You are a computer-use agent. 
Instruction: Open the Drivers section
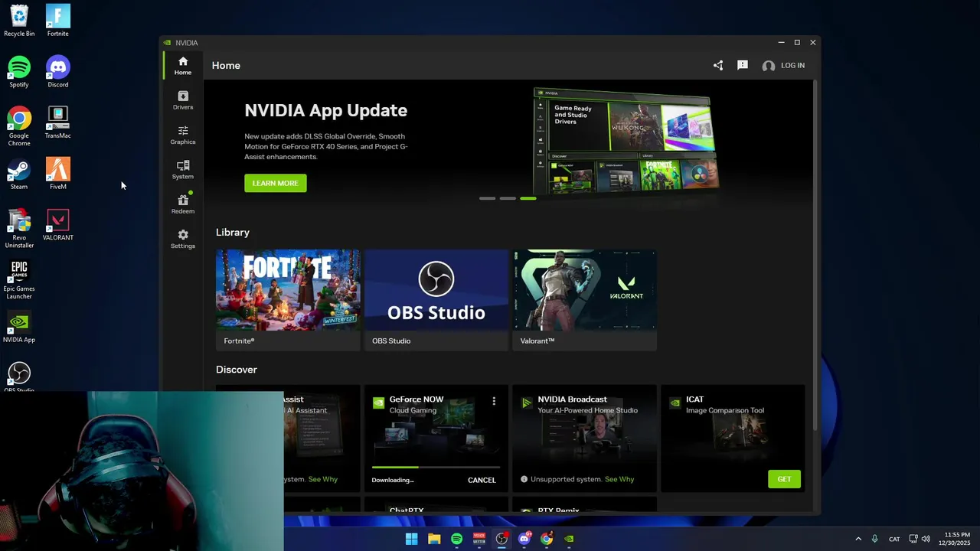coord(182,100)
